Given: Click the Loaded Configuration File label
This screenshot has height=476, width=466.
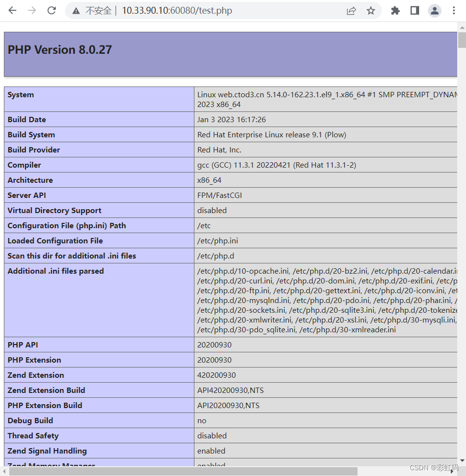Looking at the screenshot, I should click(55, 240).
